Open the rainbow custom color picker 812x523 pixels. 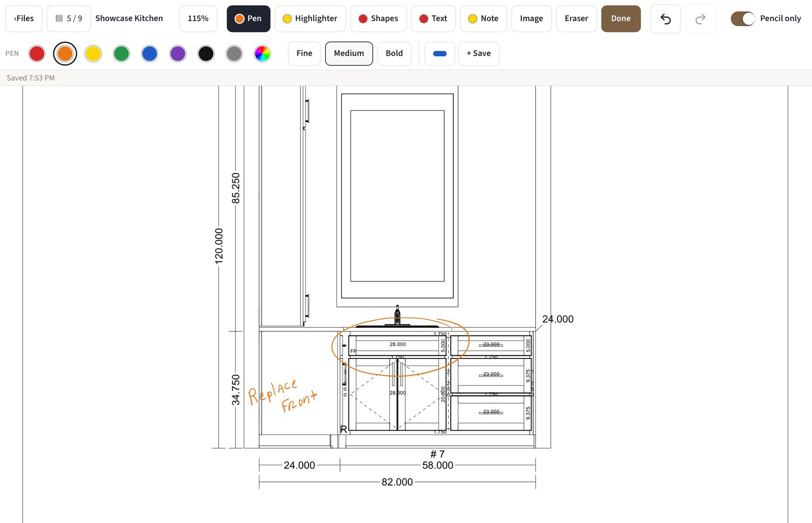point(263,54)
